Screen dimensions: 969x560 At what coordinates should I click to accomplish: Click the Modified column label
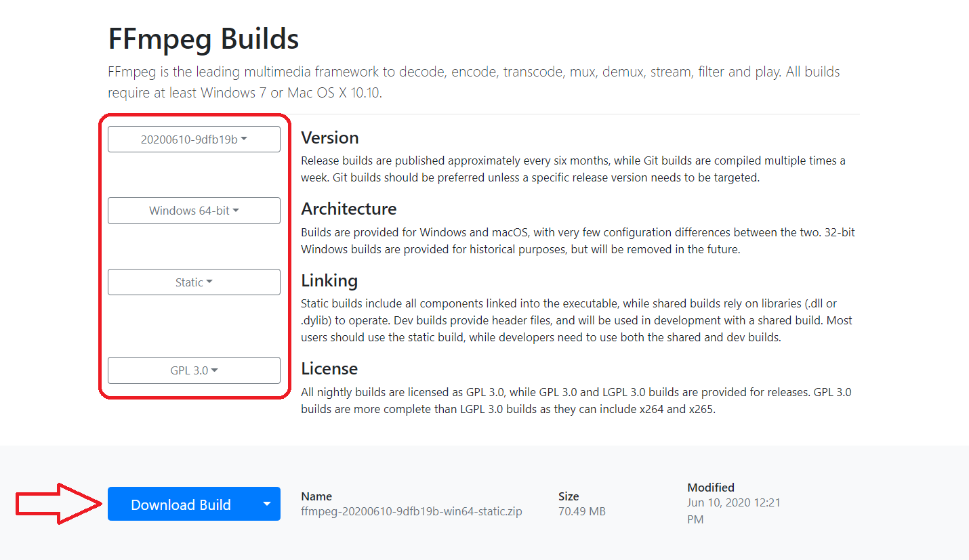tap(711, 488)
